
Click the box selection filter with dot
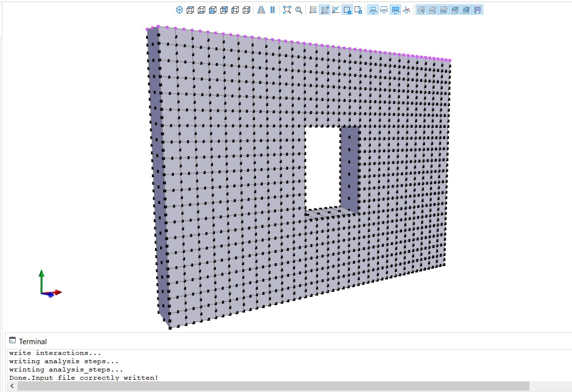coord(422,10)
